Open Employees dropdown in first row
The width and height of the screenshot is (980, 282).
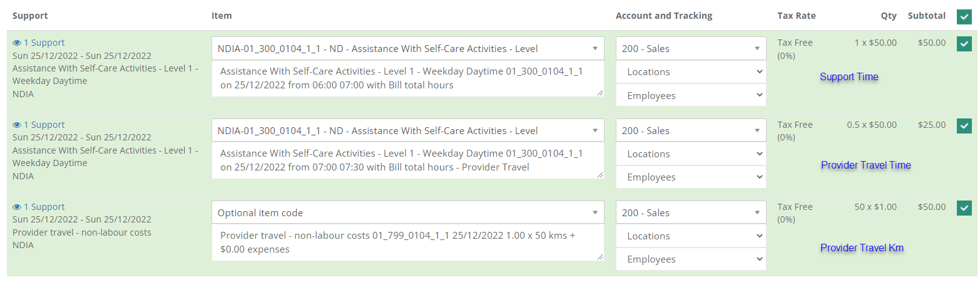click(691, 95)
